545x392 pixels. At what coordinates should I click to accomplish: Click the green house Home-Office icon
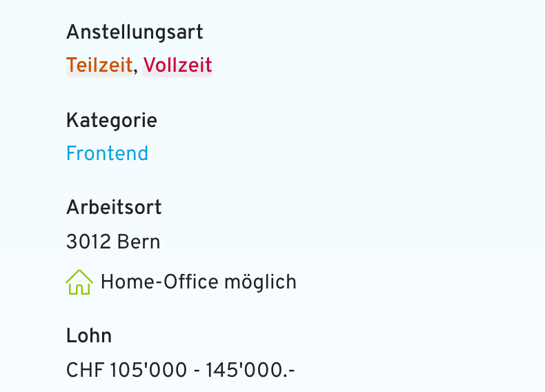pyautogui.click(x=79, y=282)
